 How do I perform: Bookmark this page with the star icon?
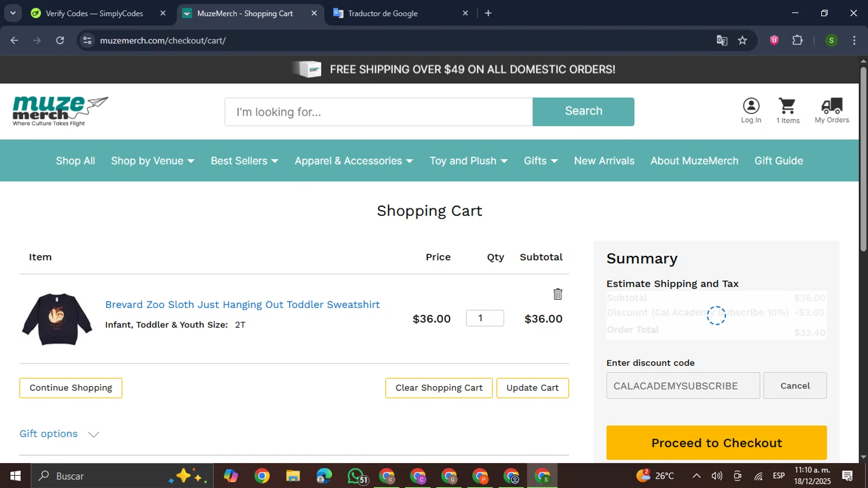[742, 41]
